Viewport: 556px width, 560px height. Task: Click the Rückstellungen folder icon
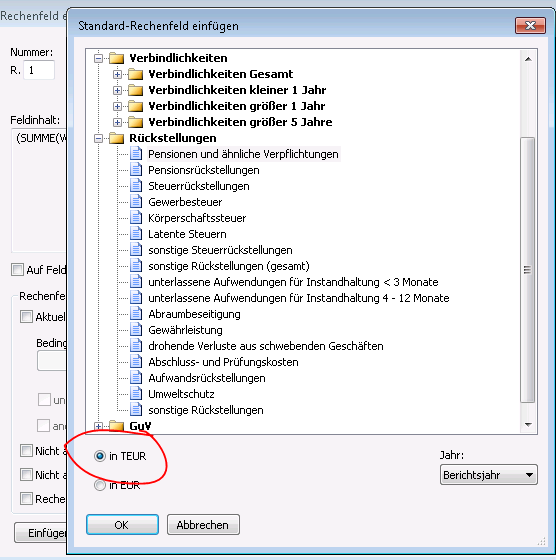[116, 138]
